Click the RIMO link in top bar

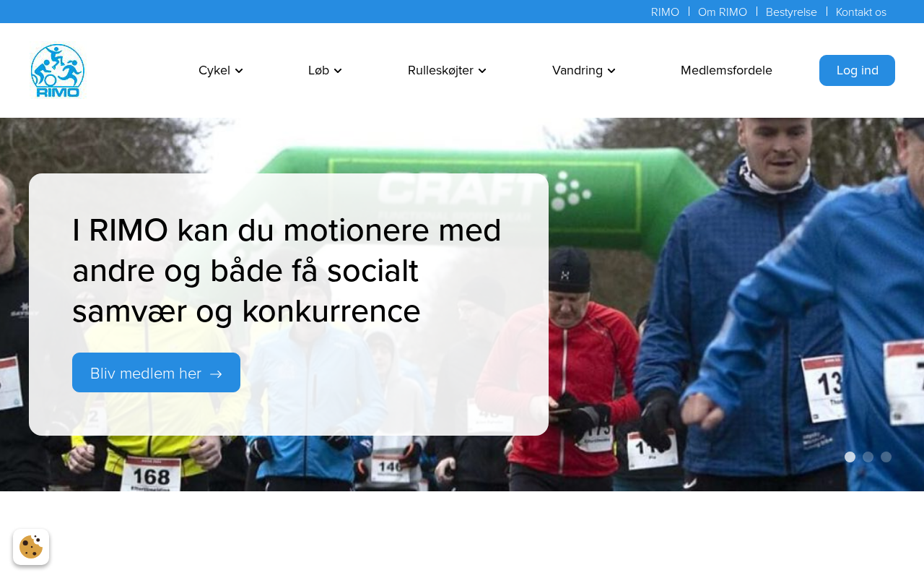[665, 12]
